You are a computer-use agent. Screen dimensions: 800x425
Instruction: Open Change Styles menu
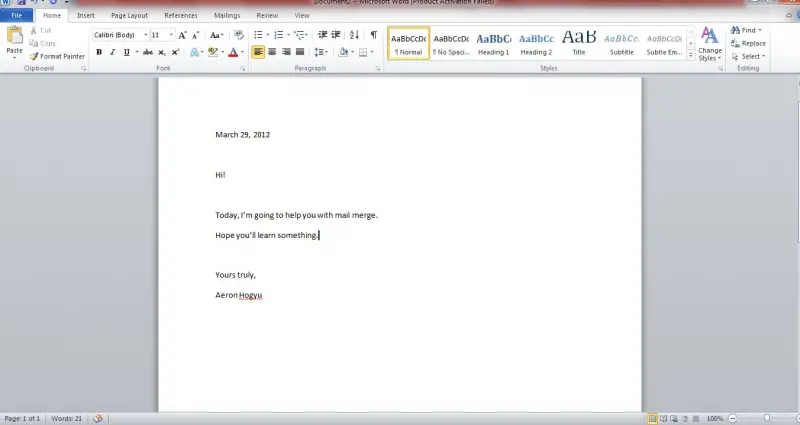pyautogui.click(x=710, y=44)
